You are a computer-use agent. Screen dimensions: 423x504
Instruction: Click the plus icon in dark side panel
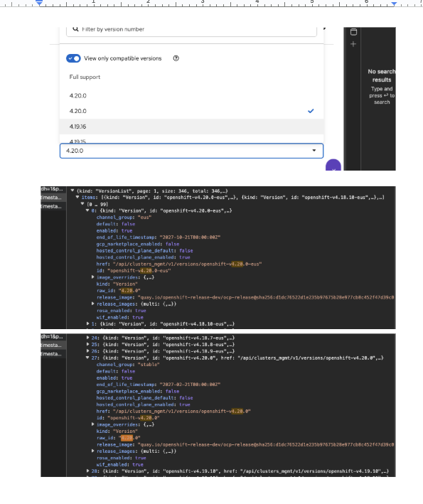(x=353, y=44)
